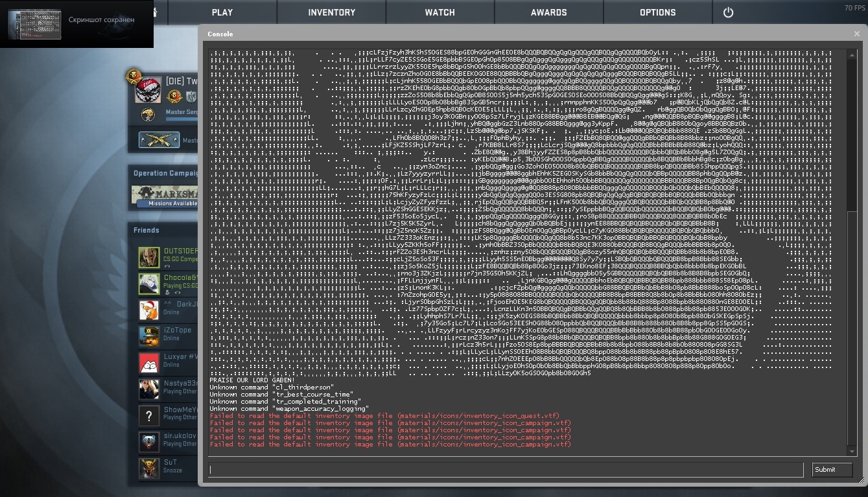Image resolution: width=868 pixels, height=497 pixels.
Task: Open the Marksman operation campaign banner
Action: [165, 196]
